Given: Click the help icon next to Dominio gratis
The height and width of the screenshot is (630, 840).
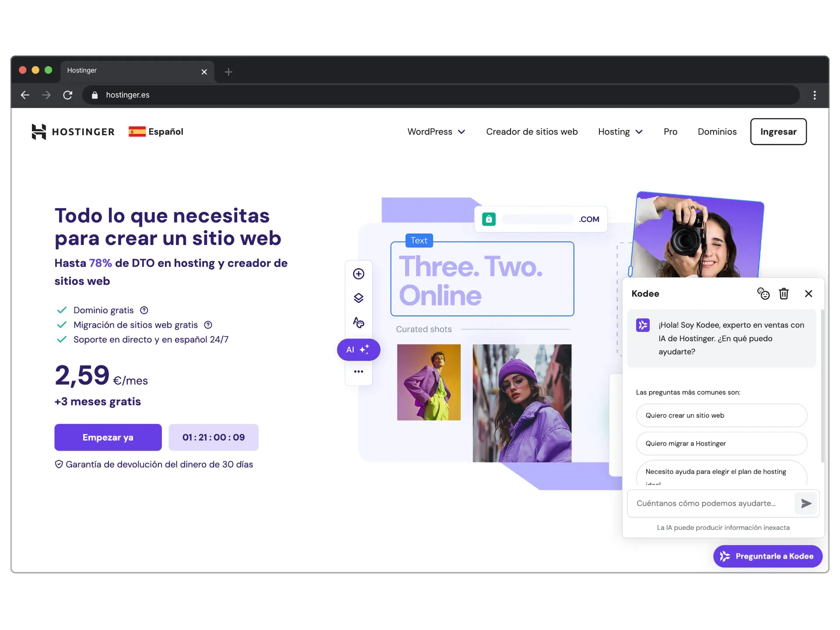Looking at the screenshot, I should tap(144, 310).
